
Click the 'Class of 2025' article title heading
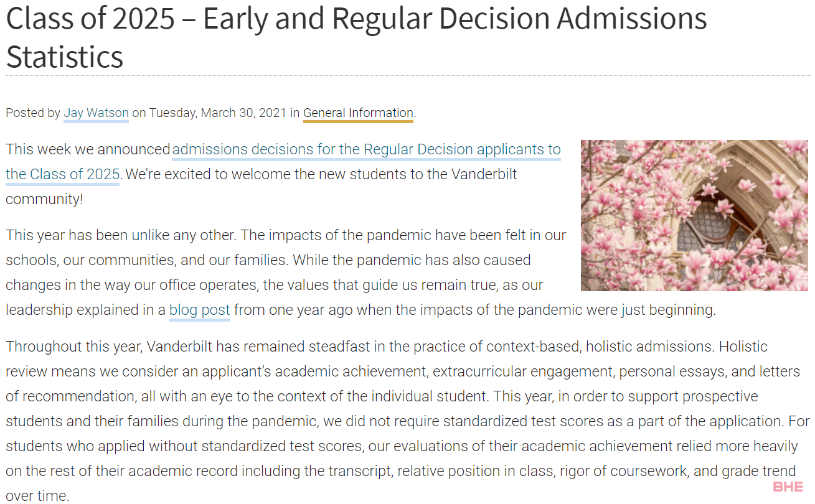pyautogui.click(x=356, y=37)
